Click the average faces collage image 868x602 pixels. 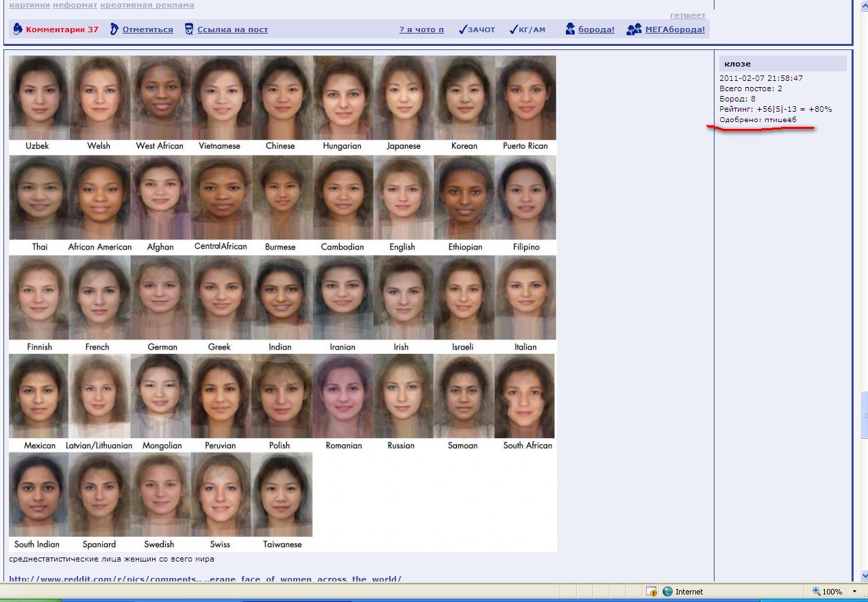point(282,303)
